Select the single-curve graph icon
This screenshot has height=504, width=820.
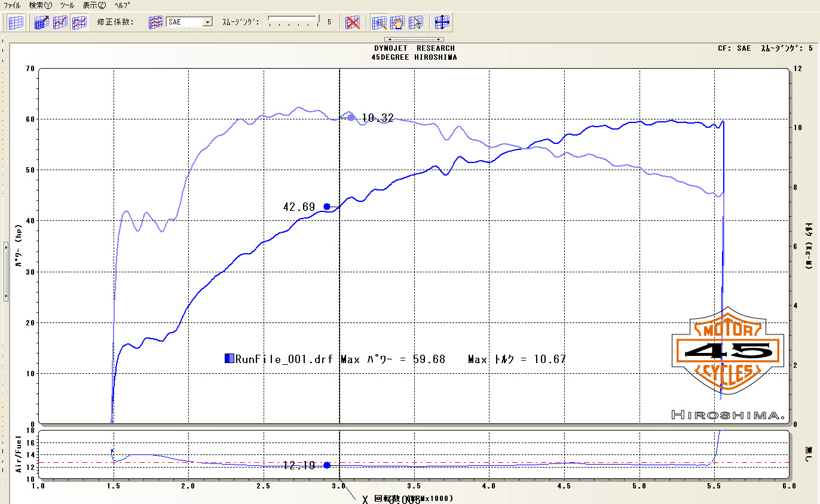[x=60, y=23]
